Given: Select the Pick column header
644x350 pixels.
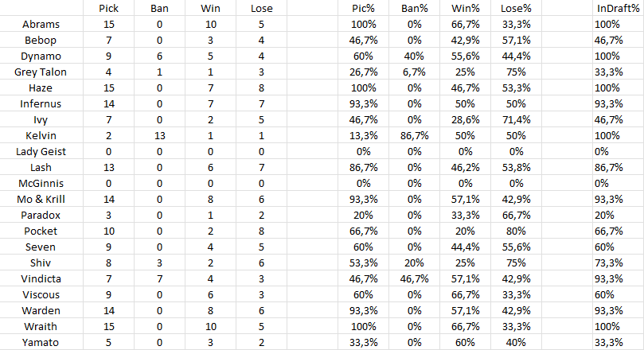Looking at the screenshot, I should coord(109,8).
